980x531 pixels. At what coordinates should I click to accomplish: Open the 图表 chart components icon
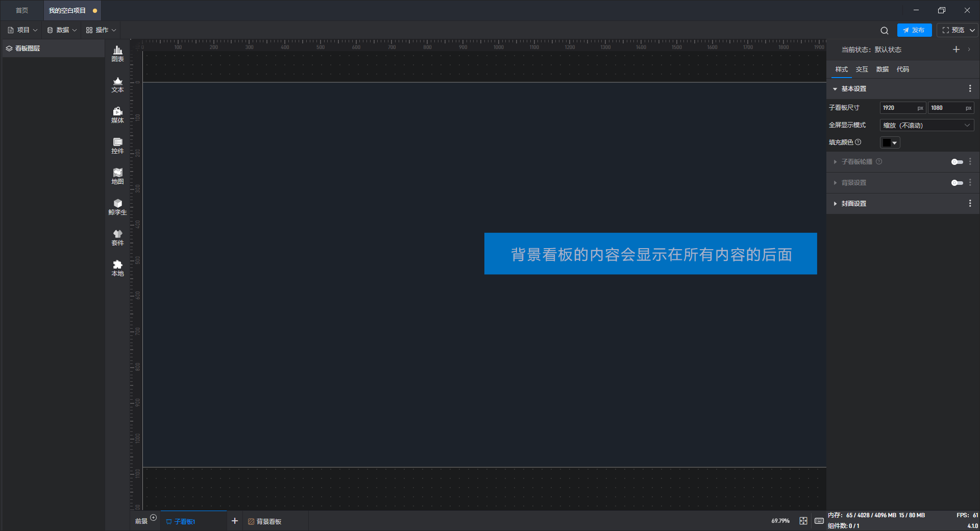point(117,54)
